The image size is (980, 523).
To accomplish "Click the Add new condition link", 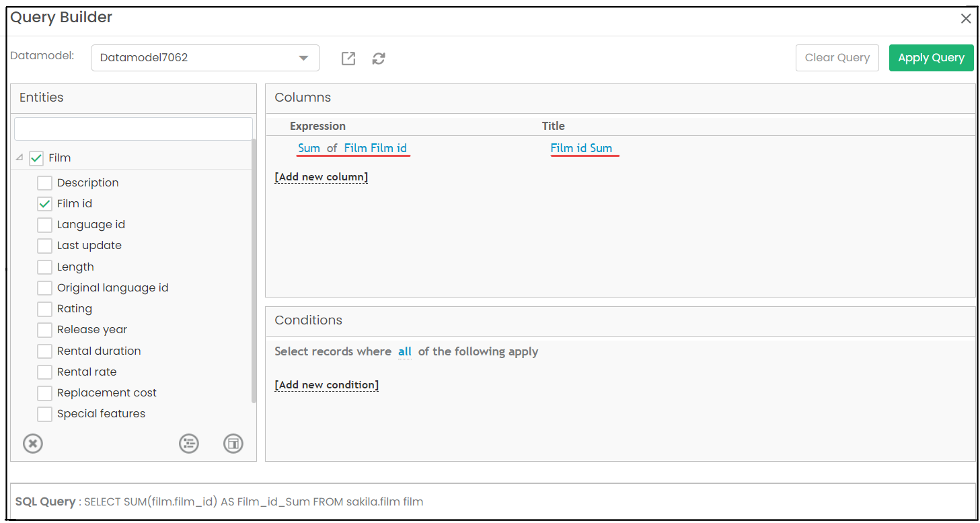I will point(327,385).
